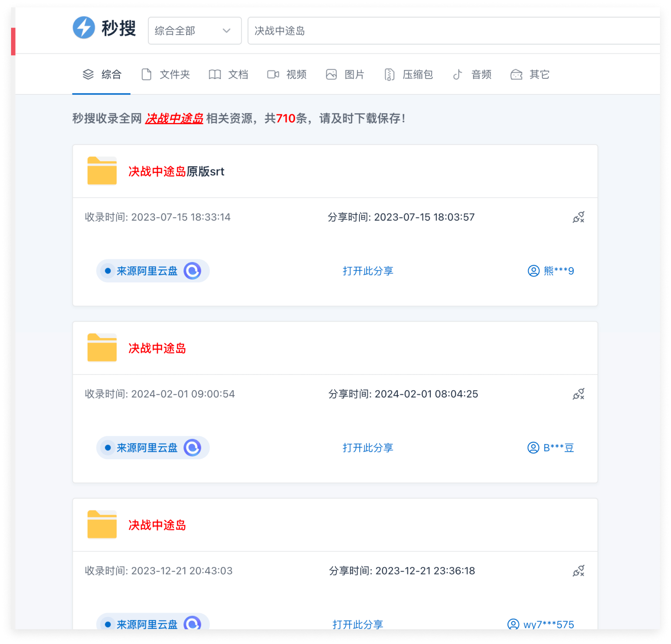Click 打开此分享 in the B***豆 card

tap(368, 448)
